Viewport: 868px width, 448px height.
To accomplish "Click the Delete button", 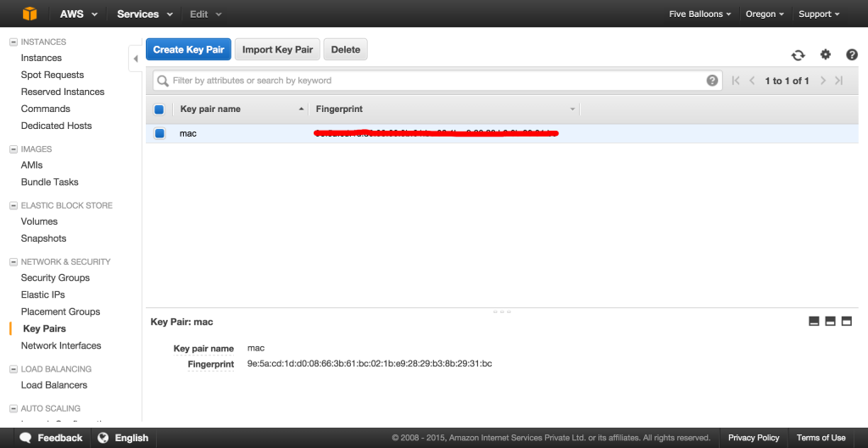I will click(346, 49).
